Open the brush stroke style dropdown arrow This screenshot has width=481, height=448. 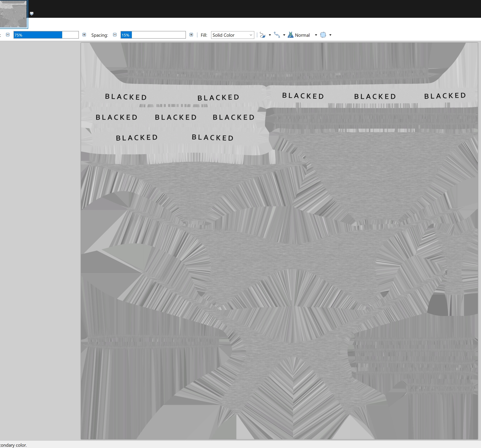tap(270, 35)
